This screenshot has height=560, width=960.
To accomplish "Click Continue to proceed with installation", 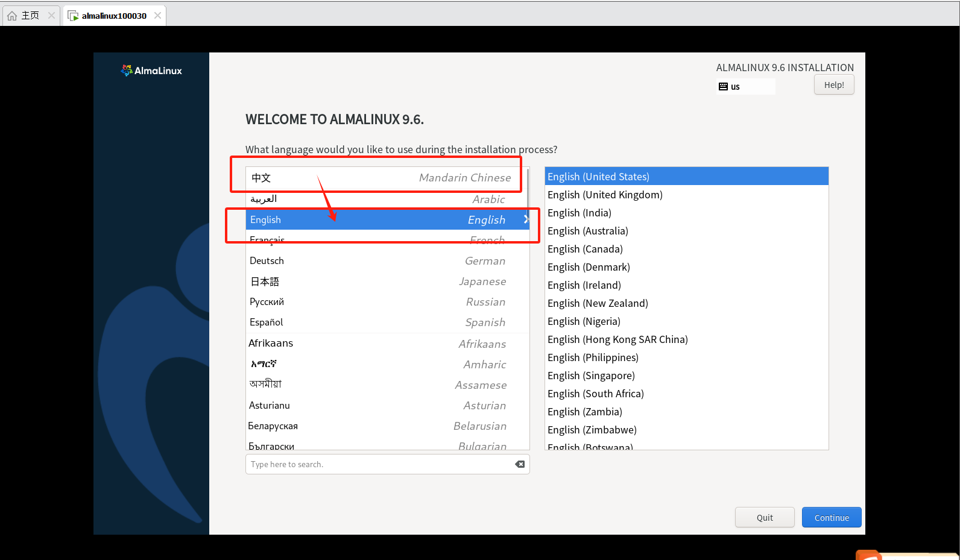I will pyautogui.click(x=832, y=517).
